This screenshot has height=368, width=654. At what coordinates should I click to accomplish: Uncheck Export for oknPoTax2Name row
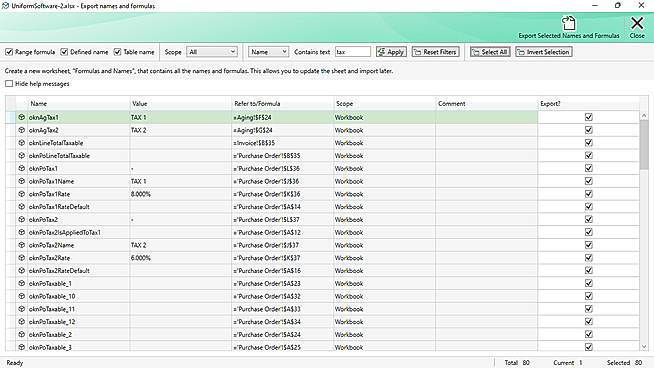[x=589, y=245]
